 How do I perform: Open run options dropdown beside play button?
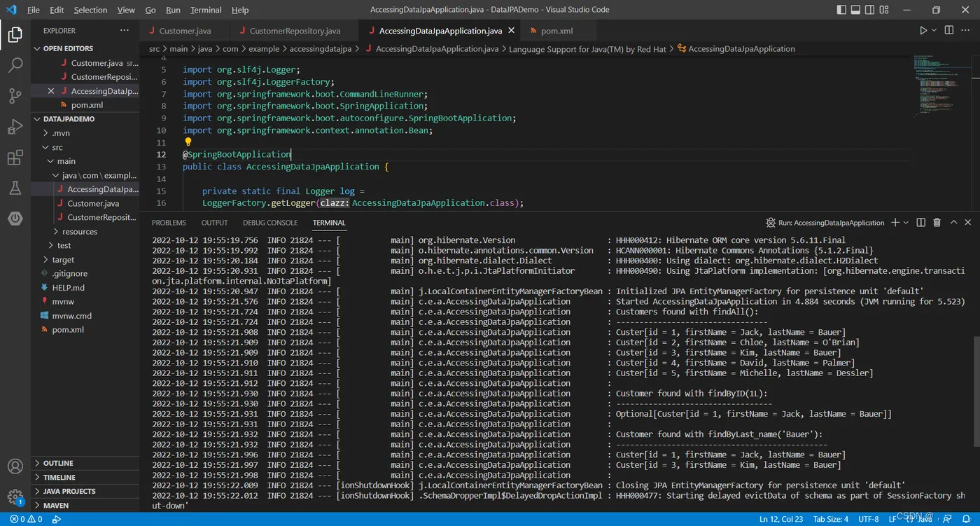tap(934, 31)
